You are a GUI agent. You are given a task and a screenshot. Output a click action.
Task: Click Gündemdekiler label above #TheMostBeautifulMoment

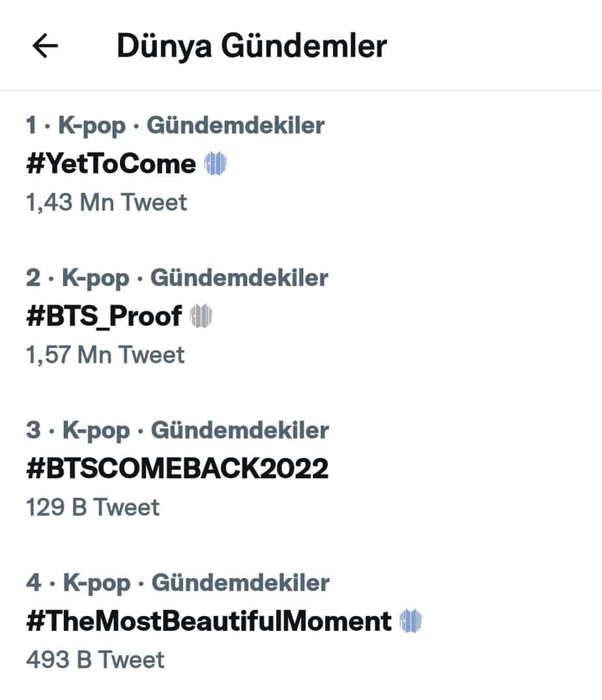click(x=240, y=583)
